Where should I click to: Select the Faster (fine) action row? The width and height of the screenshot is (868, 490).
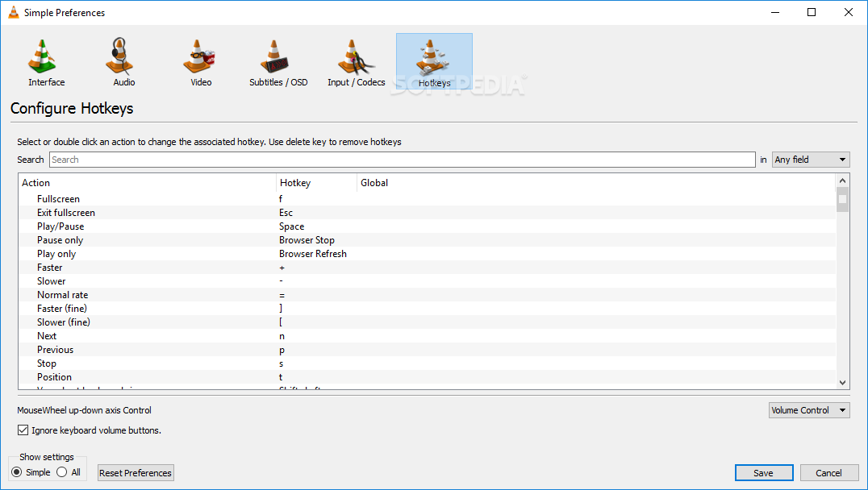point(427,309)
